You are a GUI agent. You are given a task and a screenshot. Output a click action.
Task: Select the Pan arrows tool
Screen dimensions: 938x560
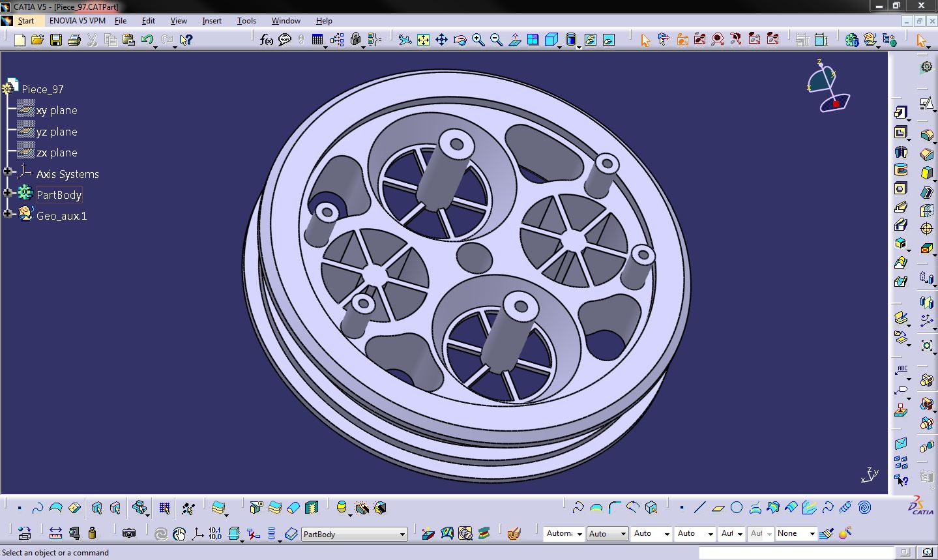(441, 40)
